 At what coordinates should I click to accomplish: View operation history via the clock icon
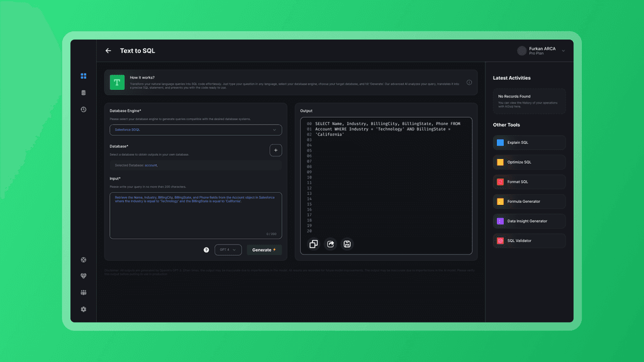[83, 108]
